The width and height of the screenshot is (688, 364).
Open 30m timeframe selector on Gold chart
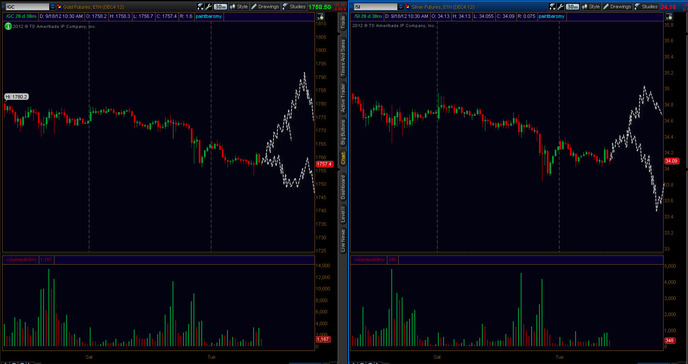point(220,7)
